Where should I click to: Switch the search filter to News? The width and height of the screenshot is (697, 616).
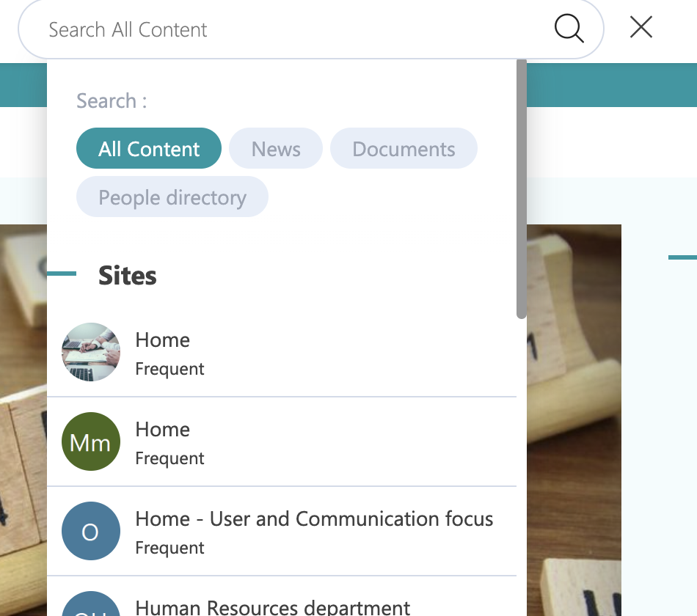[x=276, y=149]
